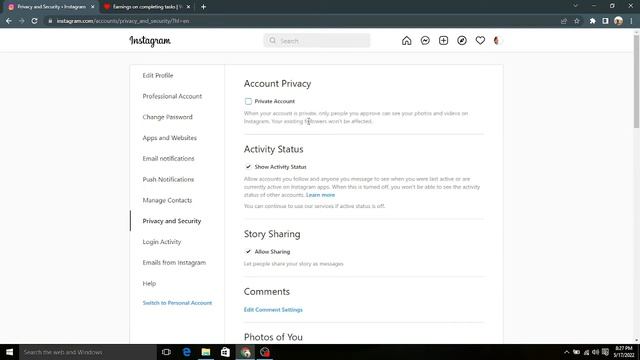Open the Learn more link
The image size is (640, 360).
[320, 195]
